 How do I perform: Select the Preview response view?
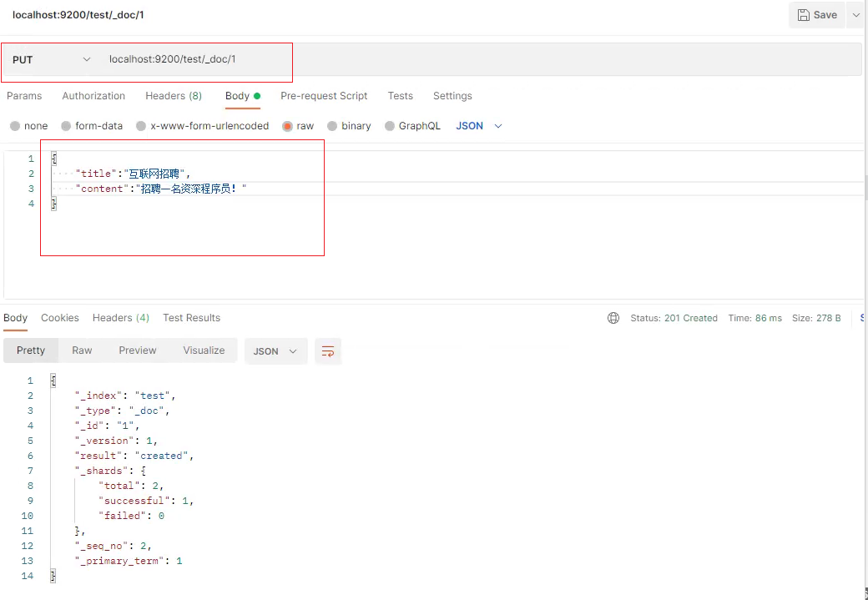pos(138,350)
